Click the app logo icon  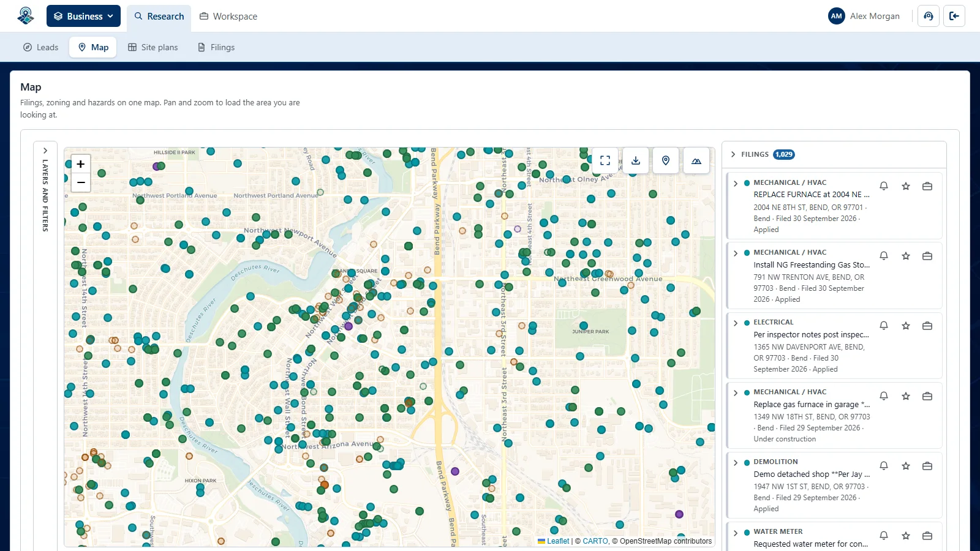[x=26, y=16]
